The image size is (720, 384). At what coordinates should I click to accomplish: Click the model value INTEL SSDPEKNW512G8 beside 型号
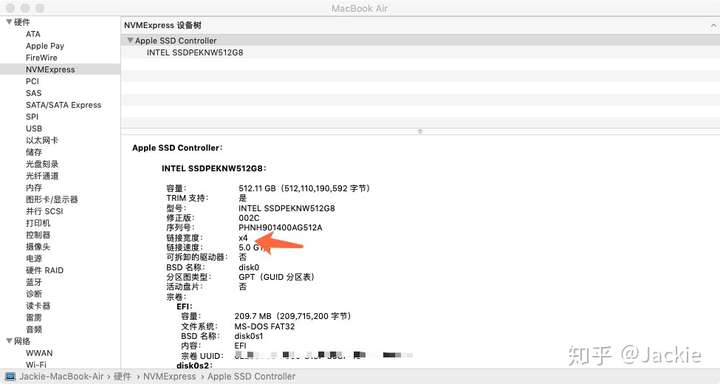coord(287,208)
